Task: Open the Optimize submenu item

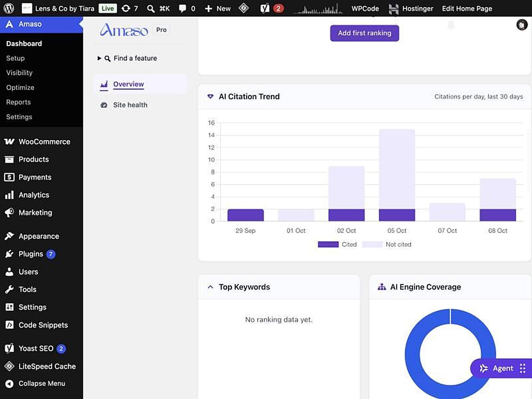Action: [20, 87]
